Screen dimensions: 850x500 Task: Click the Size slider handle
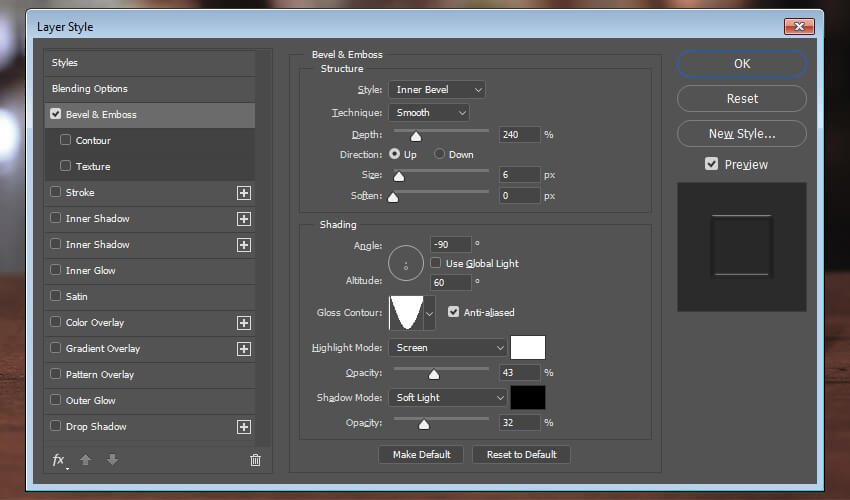[399, 176]
